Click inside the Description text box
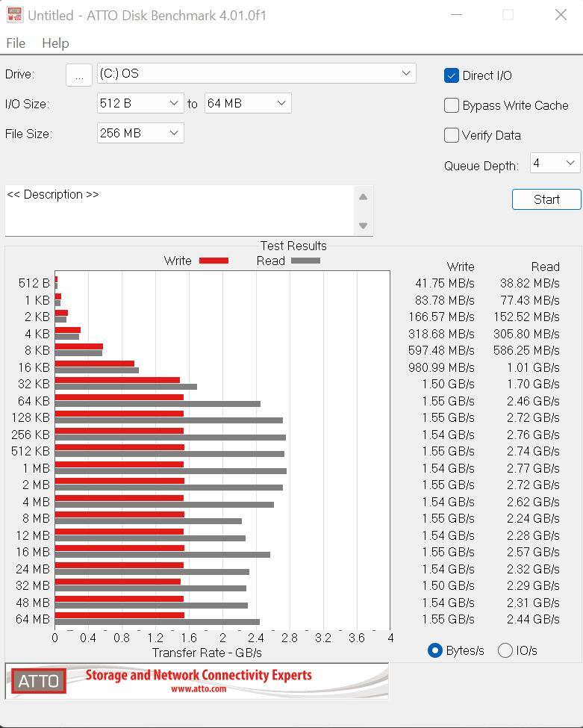 tap(179, 211)
